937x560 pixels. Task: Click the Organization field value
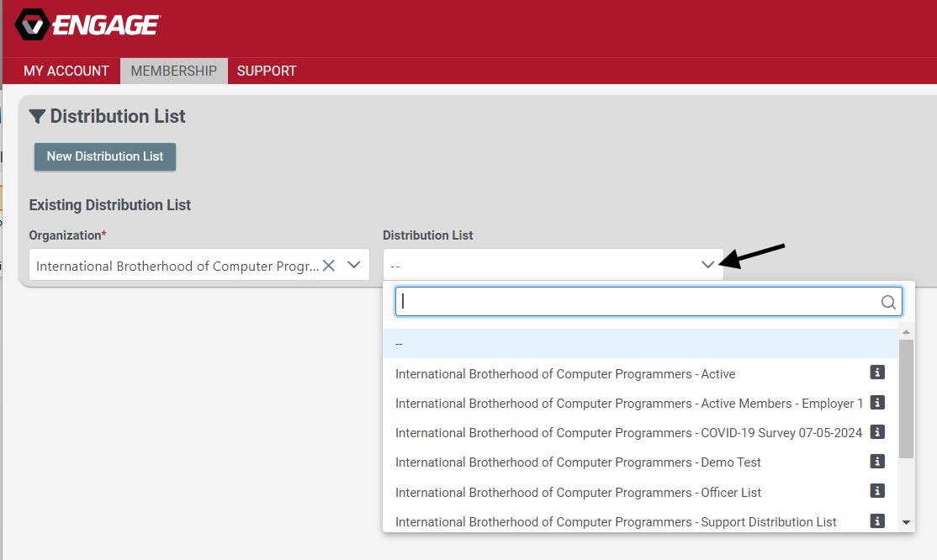(x=177, y=266)
